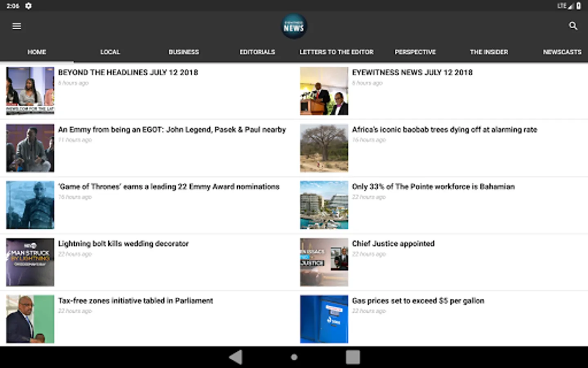Tap the Beyond The Headlines panel thumbnail
Image resolution: width=588 pixels, height=368 pixels.
(30, 91)
